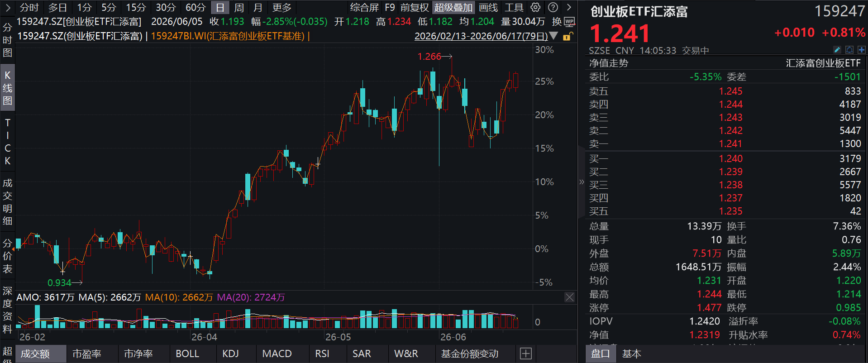868x363 pixels.
Task: Select the 市盈率 indicator tab
Action: pos(87,353)
